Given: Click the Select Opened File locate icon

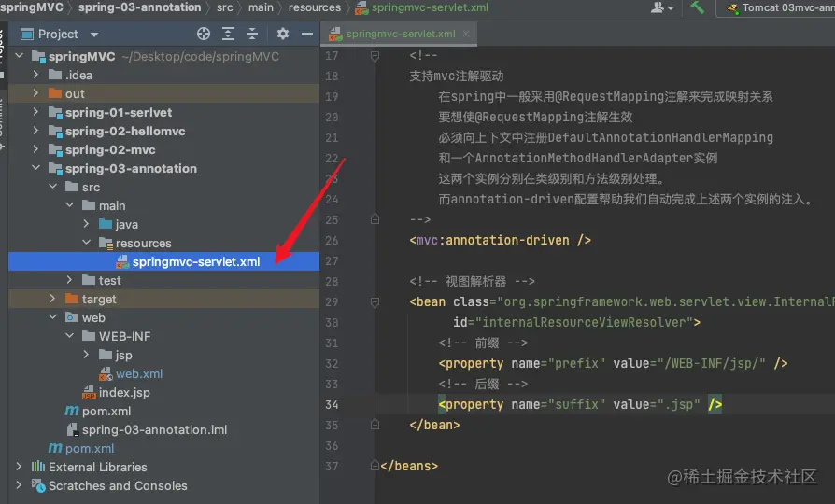Looking at the screenshot, I should [204, 34].
